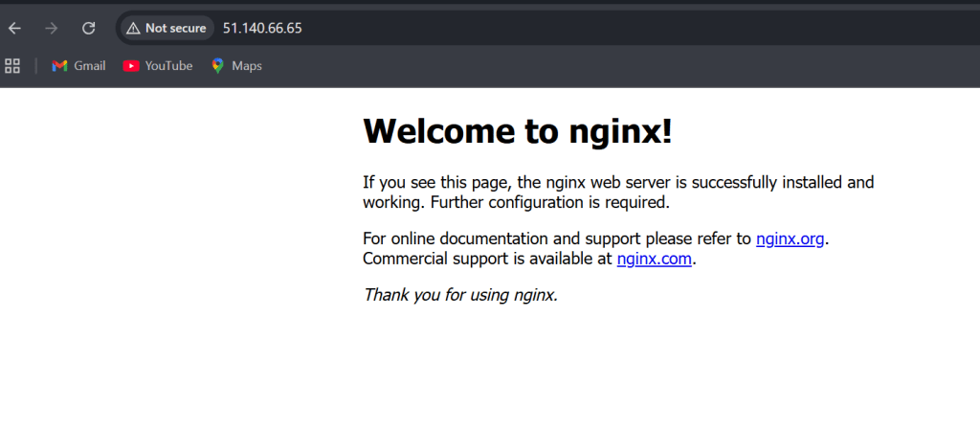Click the browser back arrow
This screenshot has width=980, height=431.
[x=14, y=28]
